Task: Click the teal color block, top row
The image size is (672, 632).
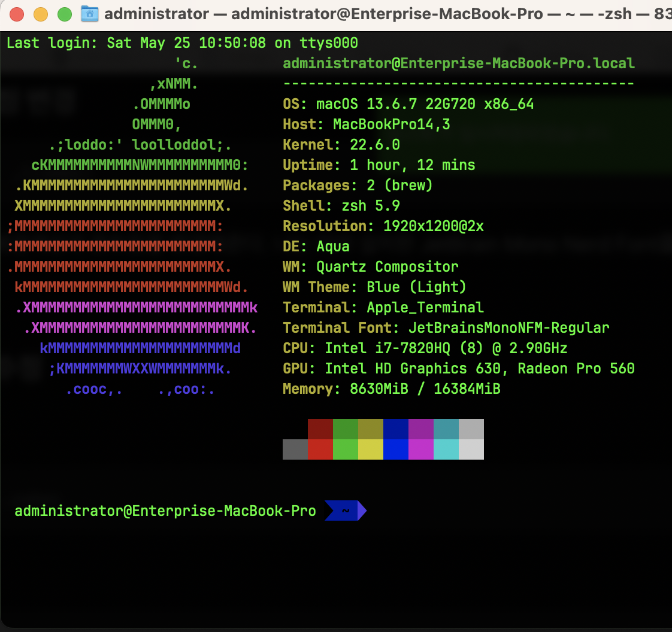Action: click(446, 429)
